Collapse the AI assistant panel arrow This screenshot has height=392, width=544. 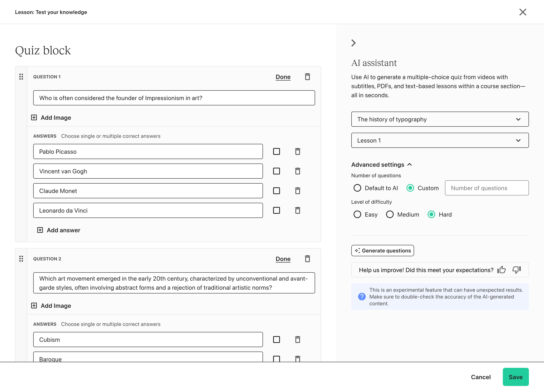pos(353,43)
